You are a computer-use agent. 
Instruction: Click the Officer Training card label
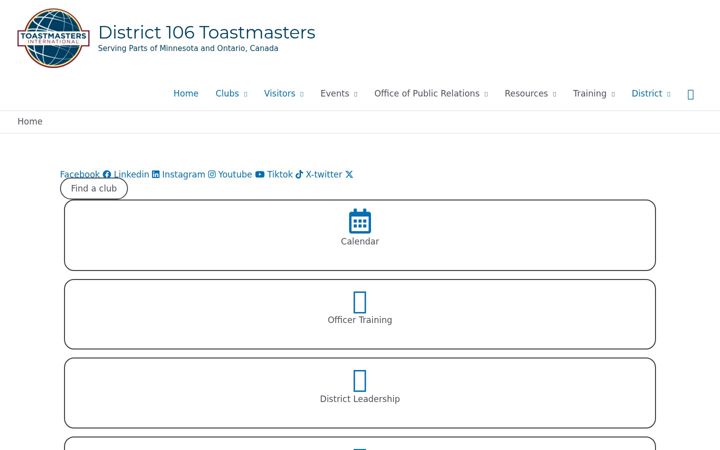click(360, 320)
